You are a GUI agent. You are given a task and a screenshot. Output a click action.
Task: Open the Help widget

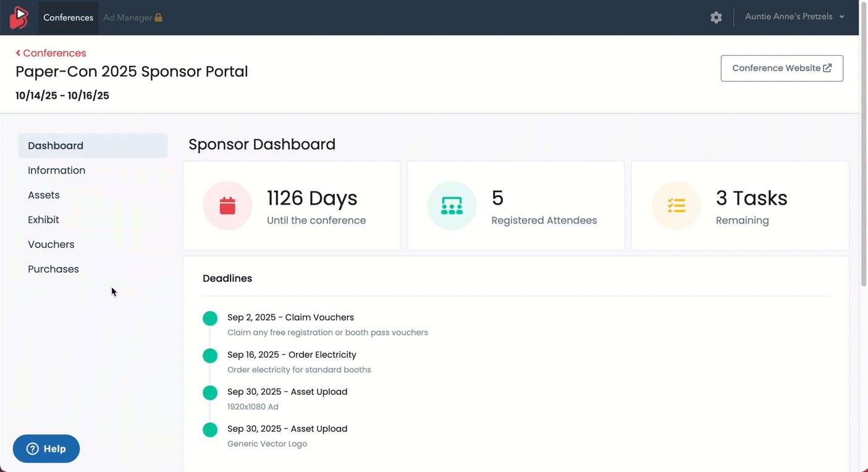point(46,449)
